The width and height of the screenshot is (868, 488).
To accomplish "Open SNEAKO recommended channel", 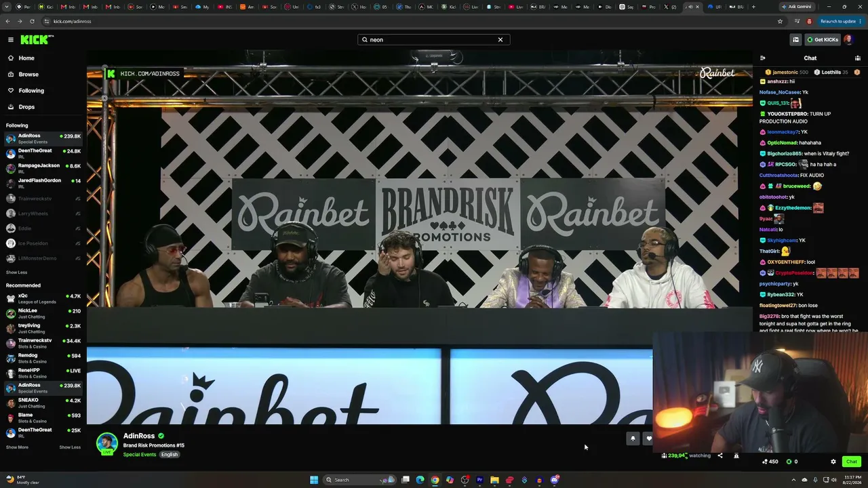I will (x=43, y=403).
